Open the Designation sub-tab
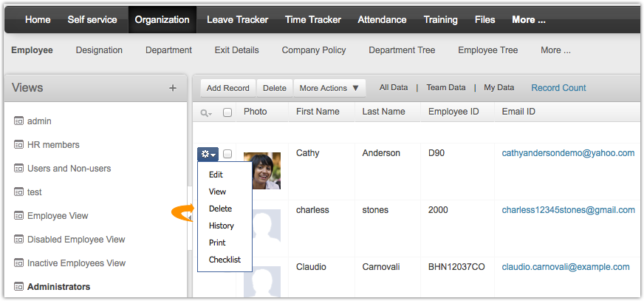 click(99, 50)
